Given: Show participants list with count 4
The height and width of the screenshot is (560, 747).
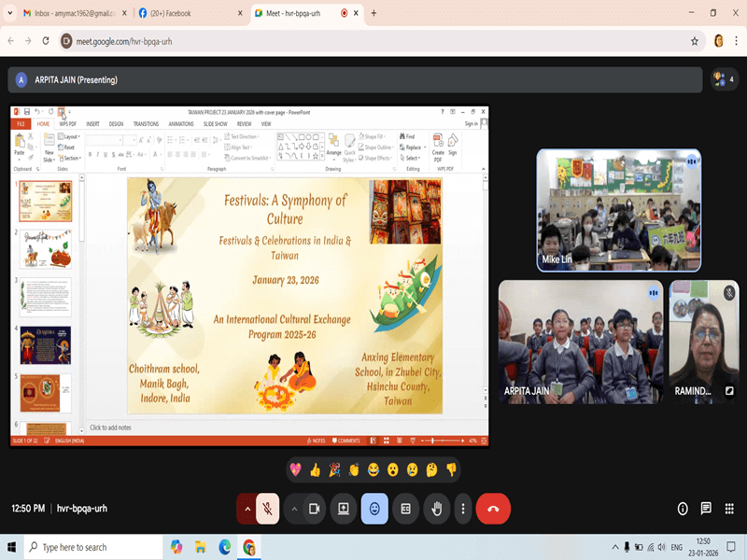Looking at the screenshot, I should tap(722, 79).
